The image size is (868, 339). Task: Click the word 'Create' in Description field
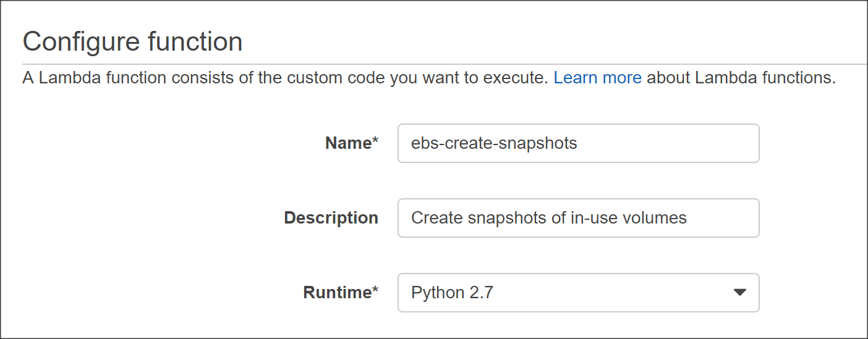tap(435, 218)
